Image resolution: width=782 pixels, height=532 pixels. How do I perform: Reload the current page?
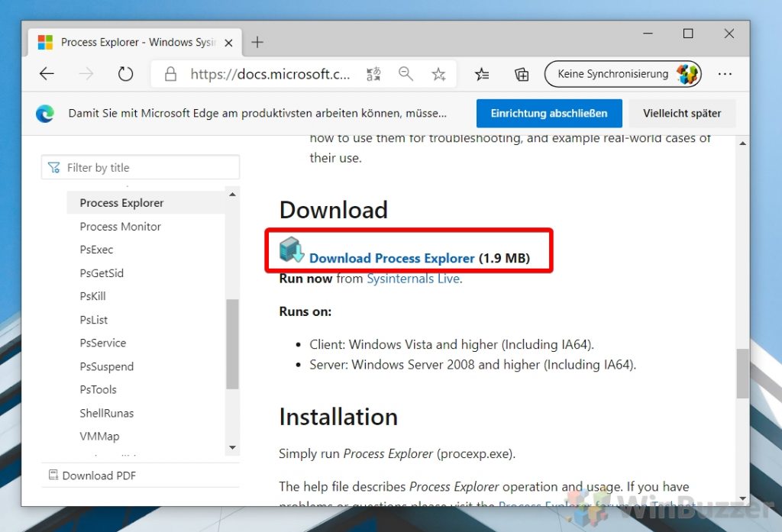(125, 74)
